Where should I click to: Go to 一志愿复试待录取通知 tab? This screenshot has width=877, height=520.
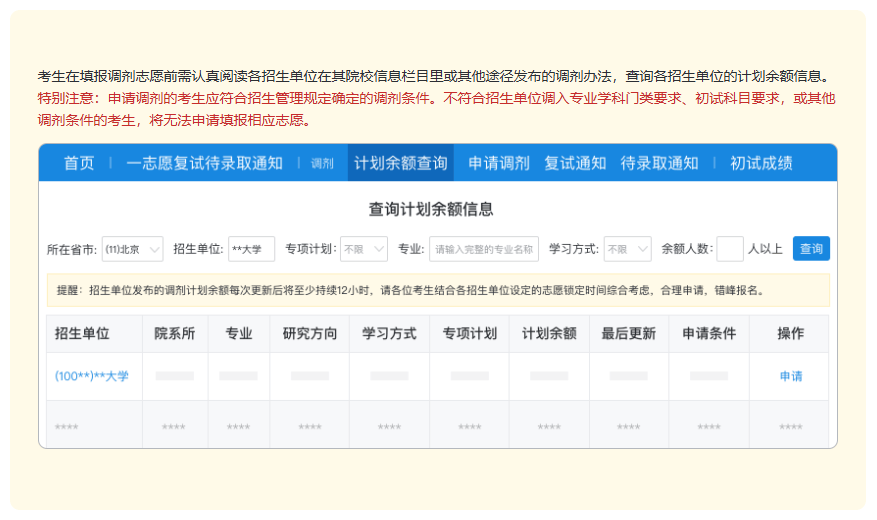tap(204, 163)
